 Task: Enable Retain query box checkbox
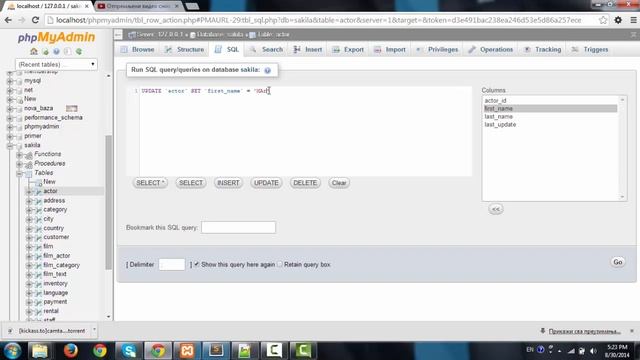280,264
